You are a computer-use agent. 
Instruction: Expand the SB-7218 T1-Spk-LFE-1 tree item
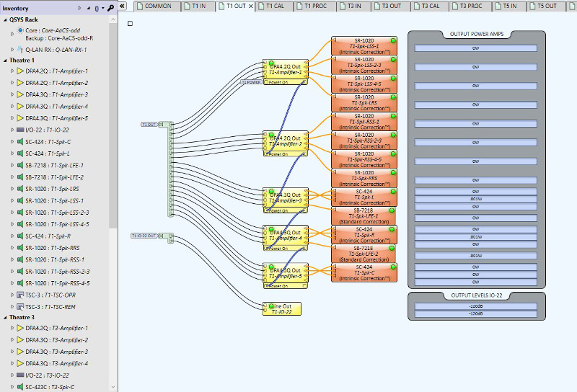[12, 165]
